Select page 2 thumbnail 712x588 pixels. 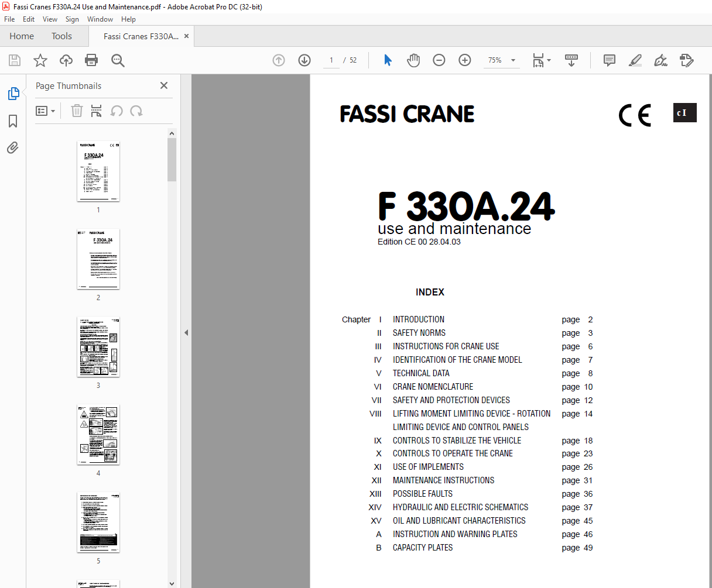(x=98, y=259)
